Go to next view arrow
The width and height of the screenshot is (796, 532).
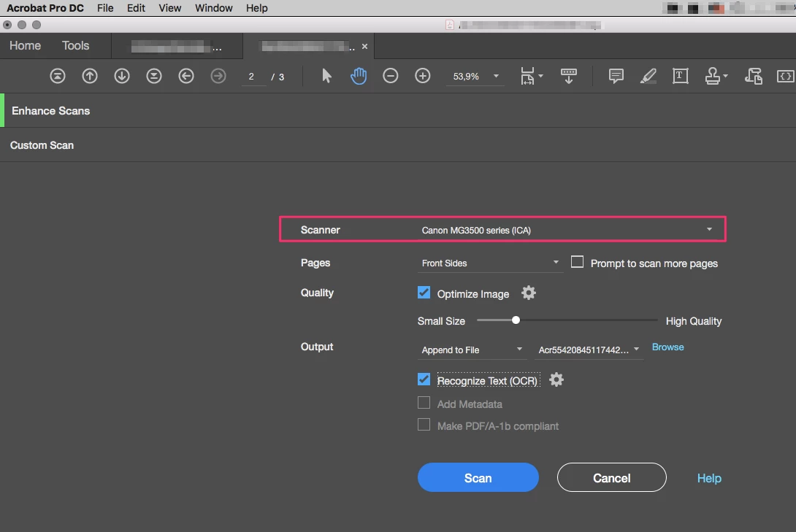[218, 76]
